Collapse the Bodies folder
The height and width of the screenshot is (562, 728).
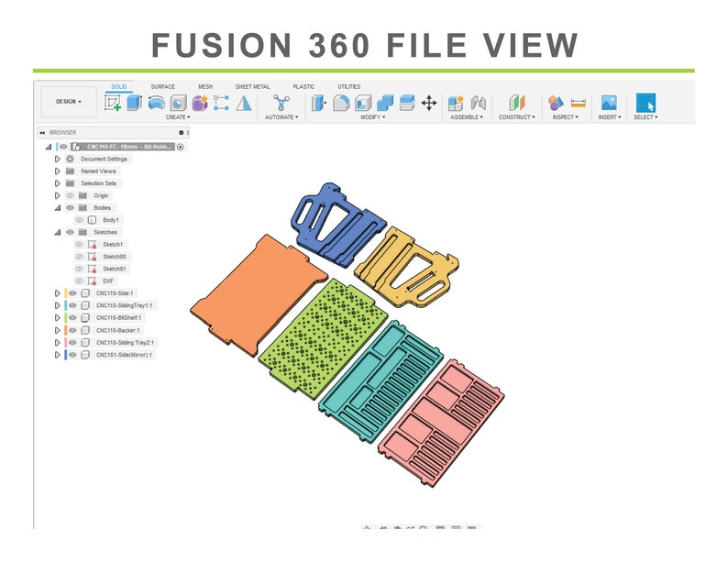(x=57, y=207)
